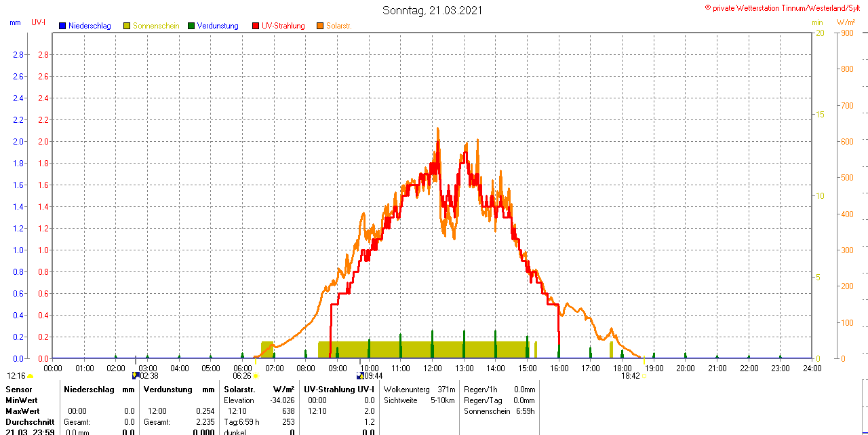Screen dimensions: 868x435
Task: Click the yellow sunset marker at 18:42
Action: [644, 375]
